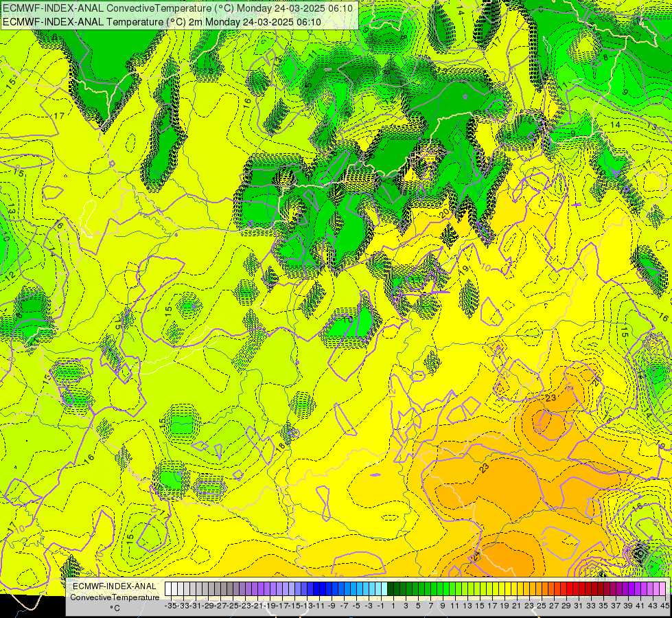Click the ConvectiveTemperature title line at top
Screen dimensions: 672x618
pyautogui.click(x=178, y=8)
